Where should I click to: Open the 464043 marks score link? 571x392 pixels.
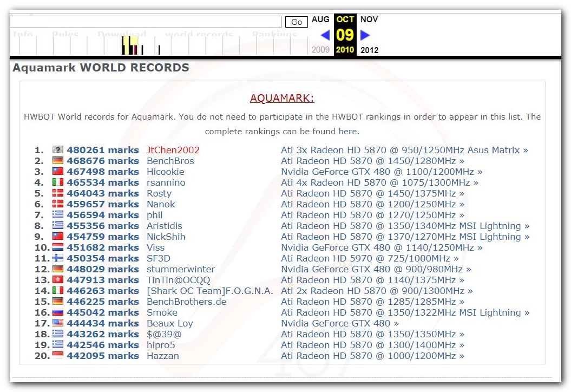pyautogui.click(x=103, y=193)
